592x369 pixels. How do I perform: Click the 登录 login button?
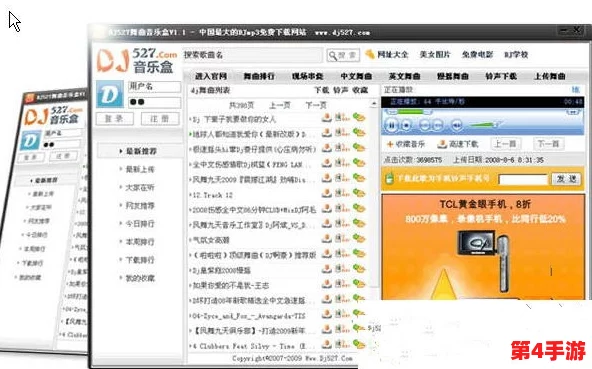114,119
